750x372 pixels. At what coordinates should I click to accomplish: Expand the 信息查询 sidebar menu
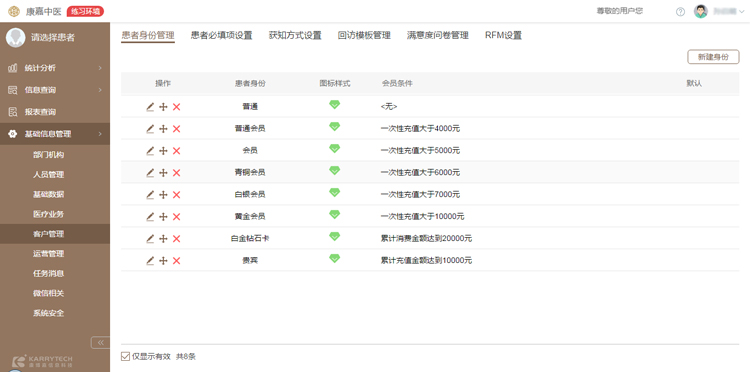pos(55,90)
